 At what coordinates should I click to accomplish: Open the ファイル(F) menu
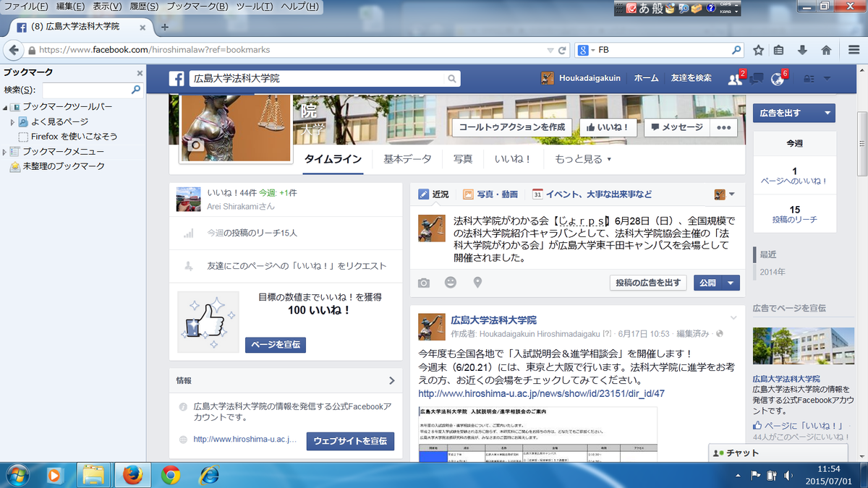click(x=26, y=7)
